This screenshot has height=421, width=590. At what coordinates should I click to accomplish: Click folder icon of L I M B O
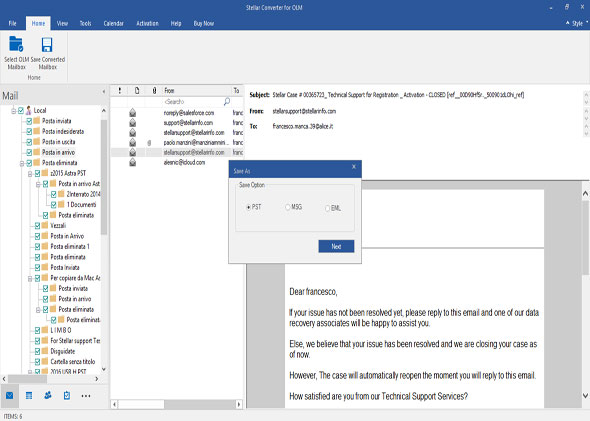pyautogui.click(x=45, y=330)
